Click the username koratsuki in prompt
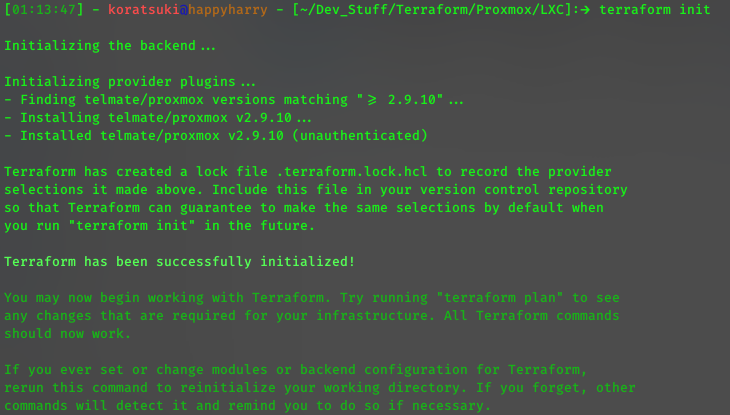The width and height of the screenshot is (730, 415). point(144,9)
